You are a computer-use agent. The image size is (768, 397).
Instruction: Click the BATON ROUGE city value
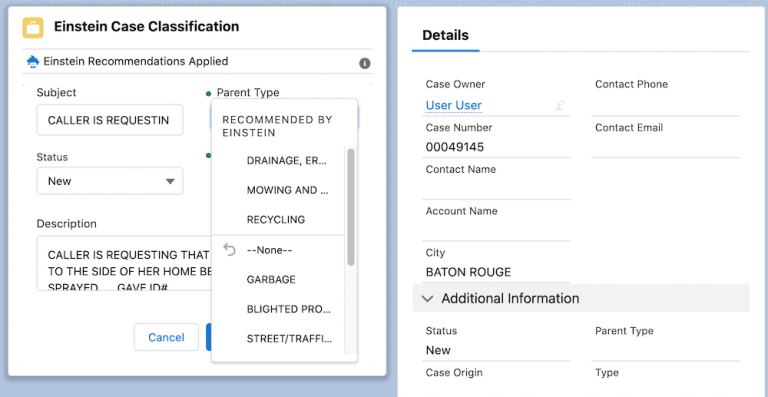(x=468, y=272)
